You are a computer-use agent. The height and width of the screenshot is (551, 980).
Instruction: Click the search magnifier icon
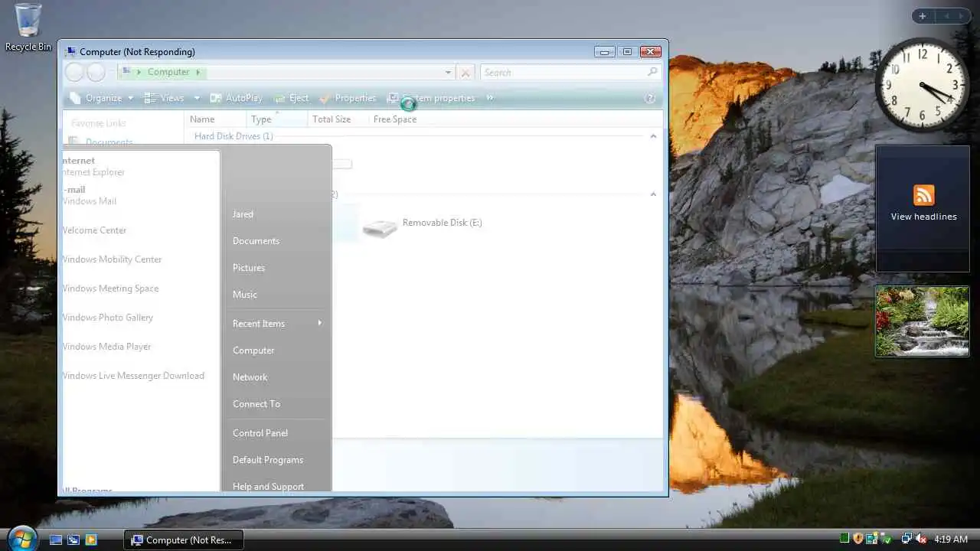(x=652, y=72)
